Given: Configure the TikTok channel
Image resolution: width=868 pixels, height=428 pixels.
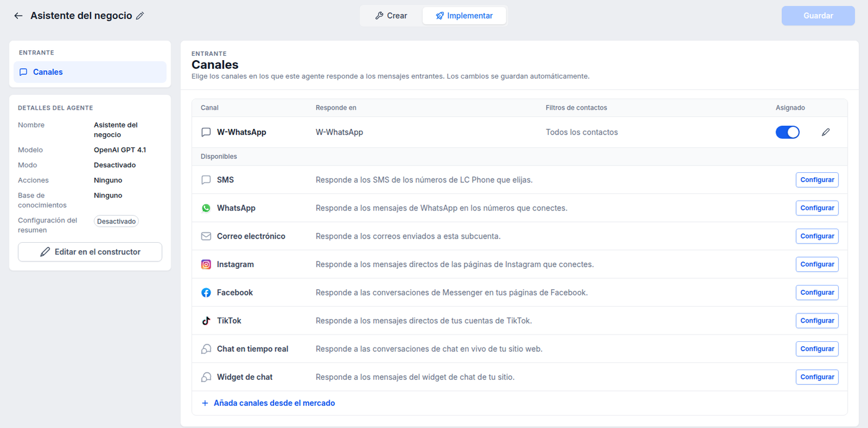Looking at the screenshot, I should coord(817,321).
